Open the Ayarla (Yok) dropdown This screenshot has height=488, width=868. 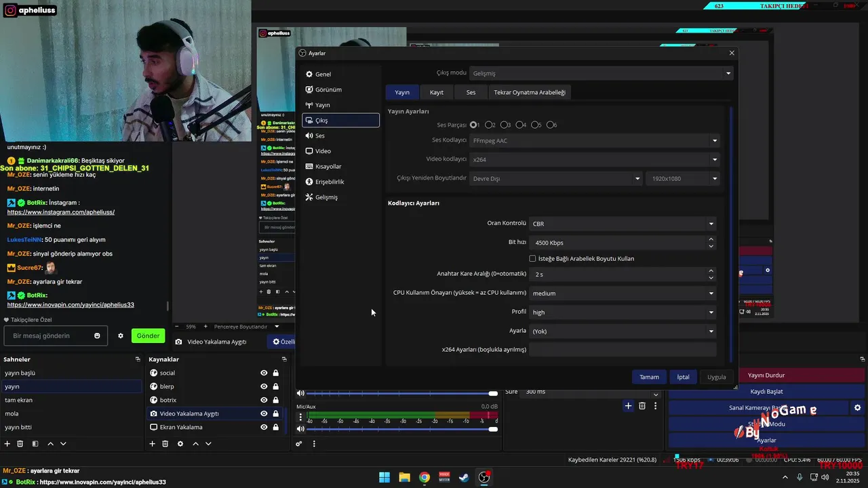pos(623,331)
